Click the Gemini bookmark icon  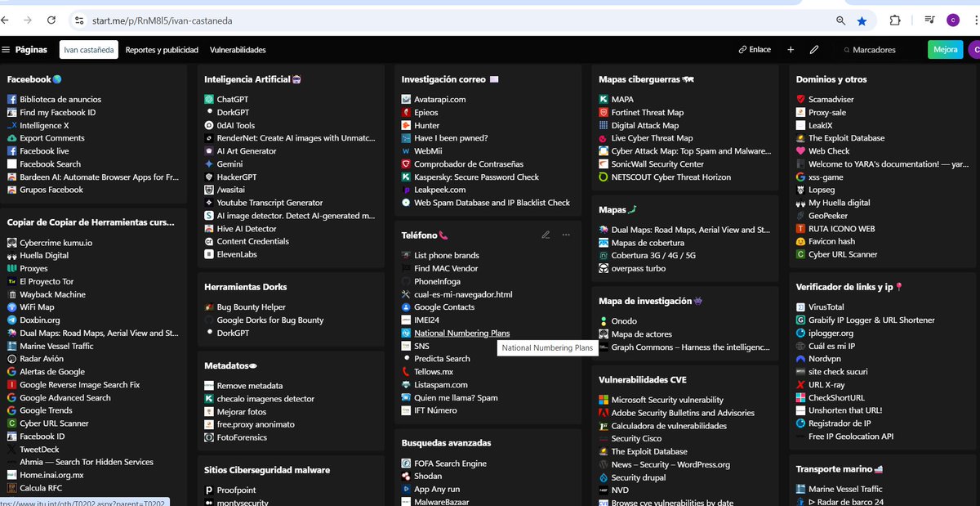[210, 164]
